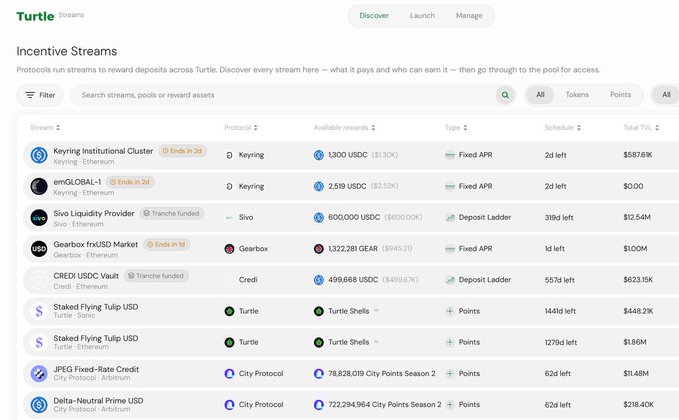Switch to the Discover tab
679x420 pixels.
[x=374, y=16]
